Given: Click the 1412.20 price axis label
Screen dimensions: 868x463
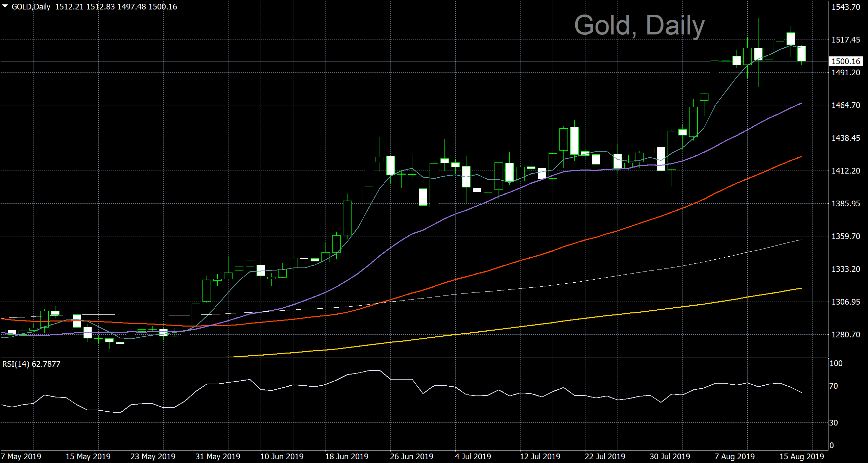Looking at the screenshot, I should point(846,171).
